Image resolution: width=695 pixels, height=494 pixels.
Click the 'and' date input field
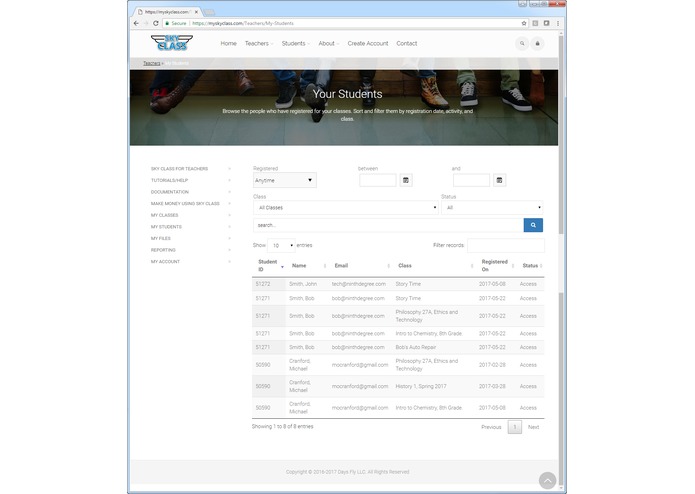pos(472,180)
